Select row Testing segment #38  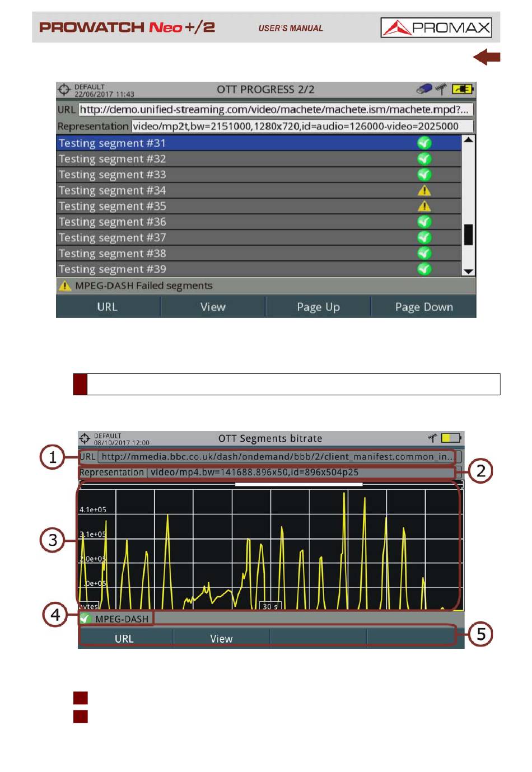coord(259,253)
